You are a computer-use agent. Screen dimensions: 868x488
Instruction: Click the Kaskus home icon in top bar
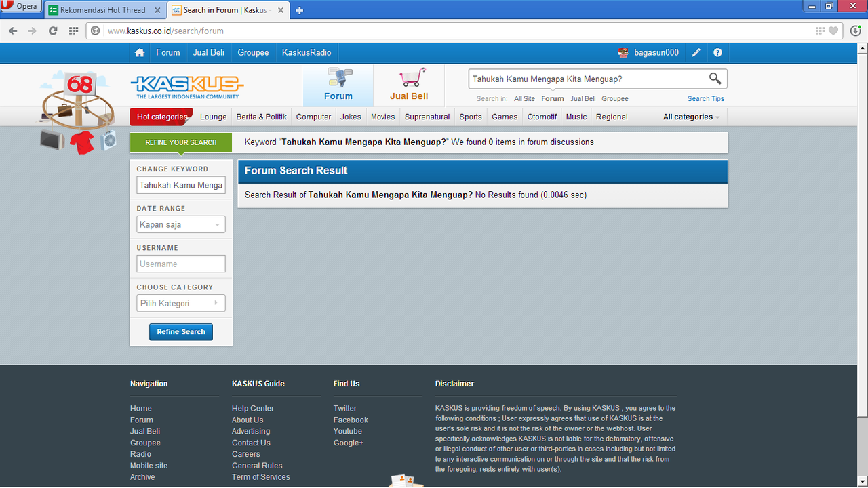coord(140,53)
